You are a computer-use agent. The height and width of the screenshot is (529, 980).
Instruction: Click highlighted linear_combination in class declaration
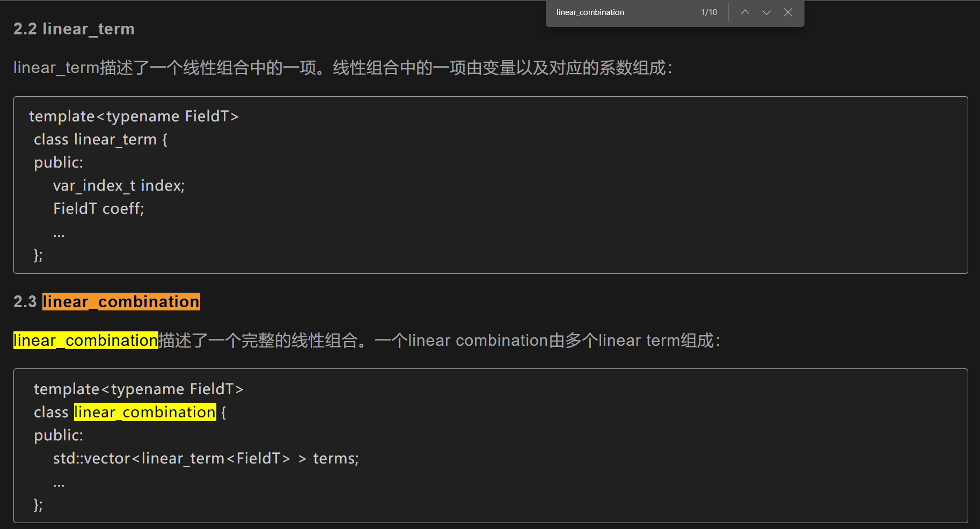tap(145, 412)
